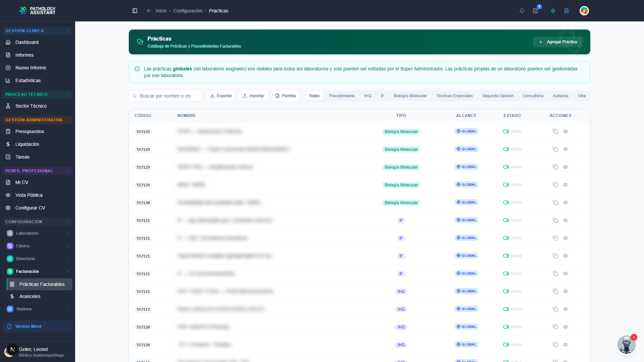Expand the Sistema submenu
The image size is (644, 362).
coord(38,309)
